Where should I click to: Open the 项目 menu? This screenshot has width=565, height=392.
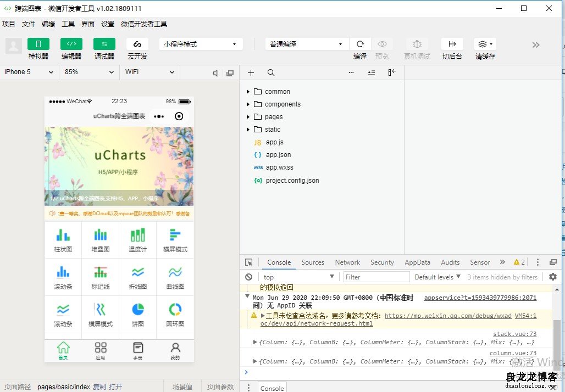tap(9, 24)
